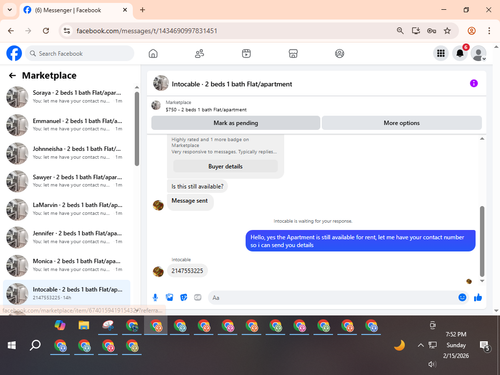The image size is (500, 375).
Task: Attach a file with the photo icon
Action: click(169, 297)
